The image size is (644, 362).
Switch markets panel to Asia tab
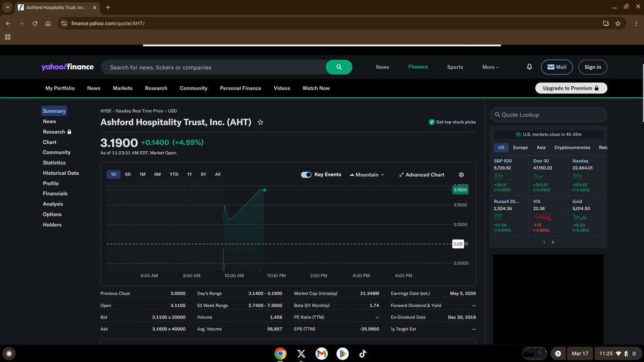pos(541,147)
